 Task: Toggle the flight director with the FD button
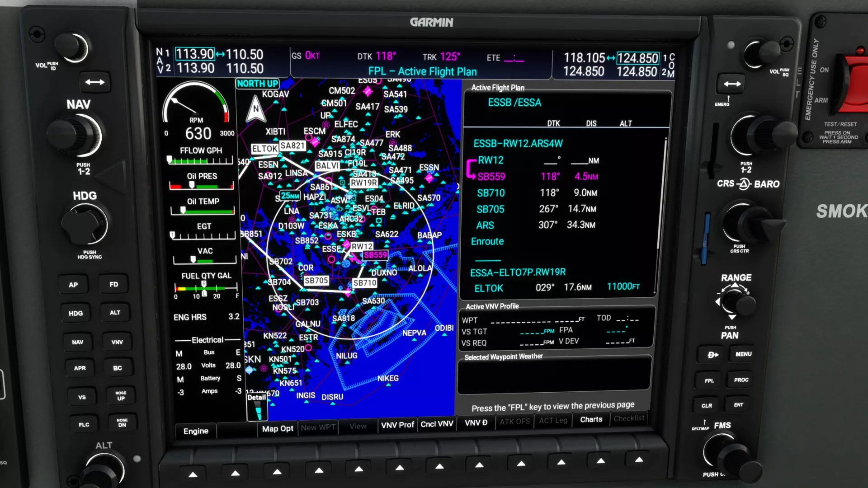[x=113, y=284]
